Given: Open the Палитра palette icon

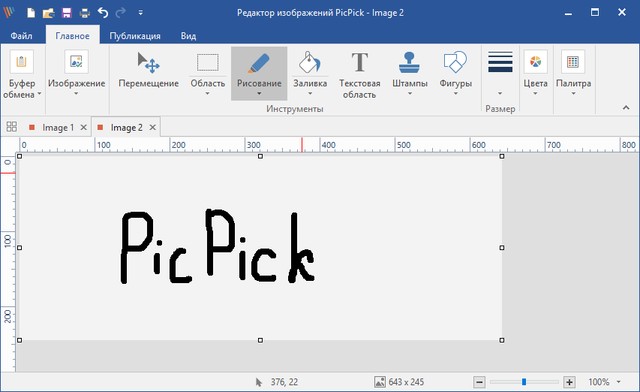Looking at the screenshot, I should tap(573, 62).
